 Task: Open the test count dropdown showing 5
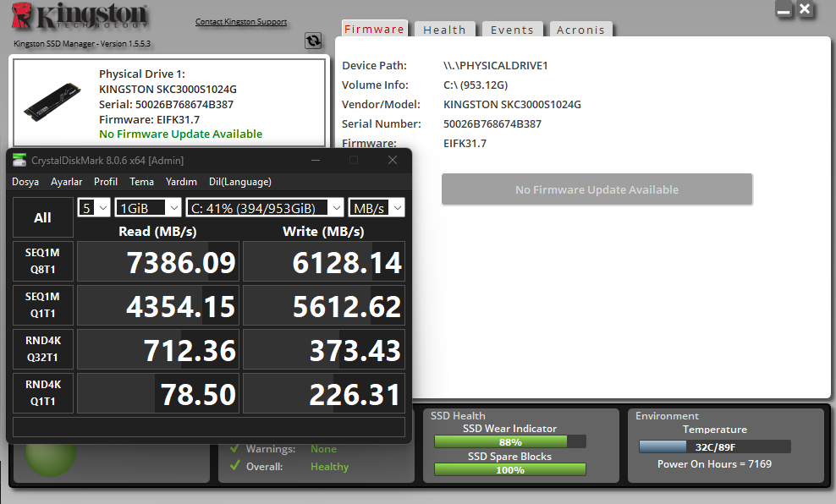tap(94, 208)
